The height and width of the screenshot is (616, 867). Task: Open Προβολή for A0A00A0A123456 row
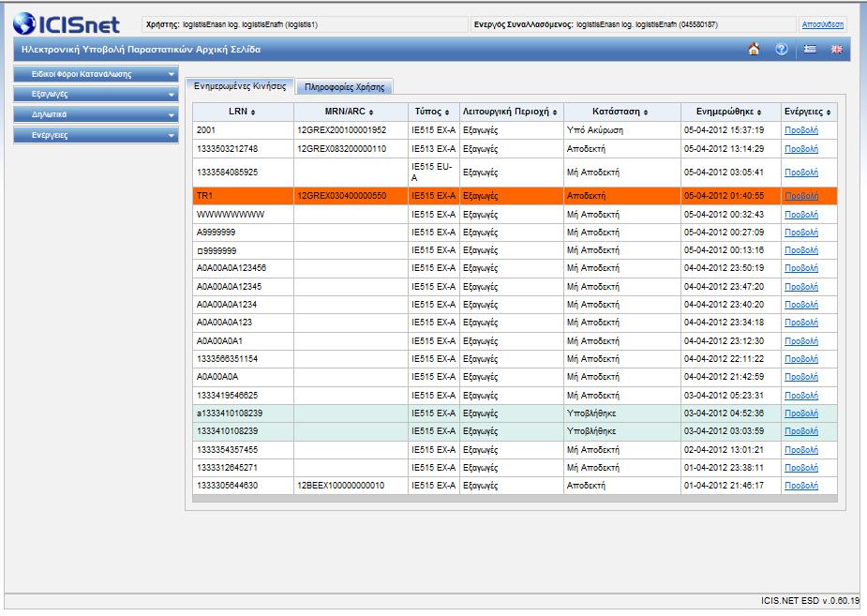[x=801, y=268]
